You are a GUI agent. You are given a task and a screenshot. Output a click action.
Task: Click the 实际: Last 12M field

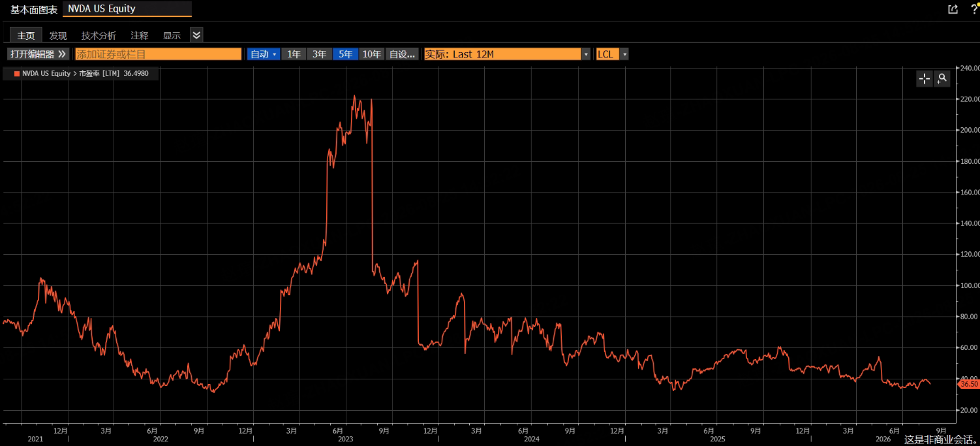click(502, 54)
